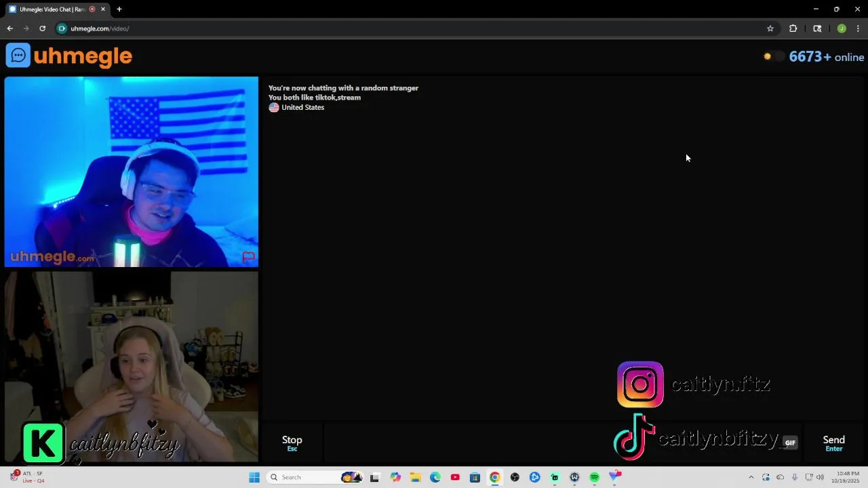
Task: Go back in Chrome
Action: coord(9,28)
